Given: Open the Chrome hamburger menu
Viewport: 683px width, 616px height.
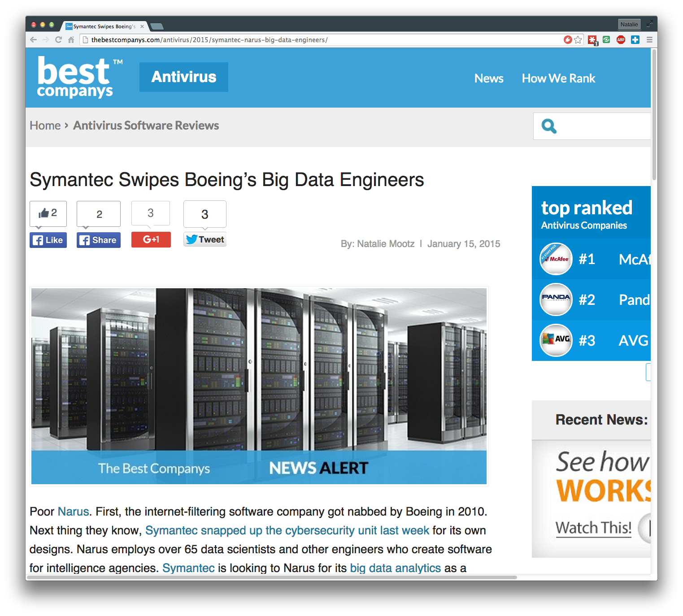Looking at the screenshot, I should (x=649, y=40).
